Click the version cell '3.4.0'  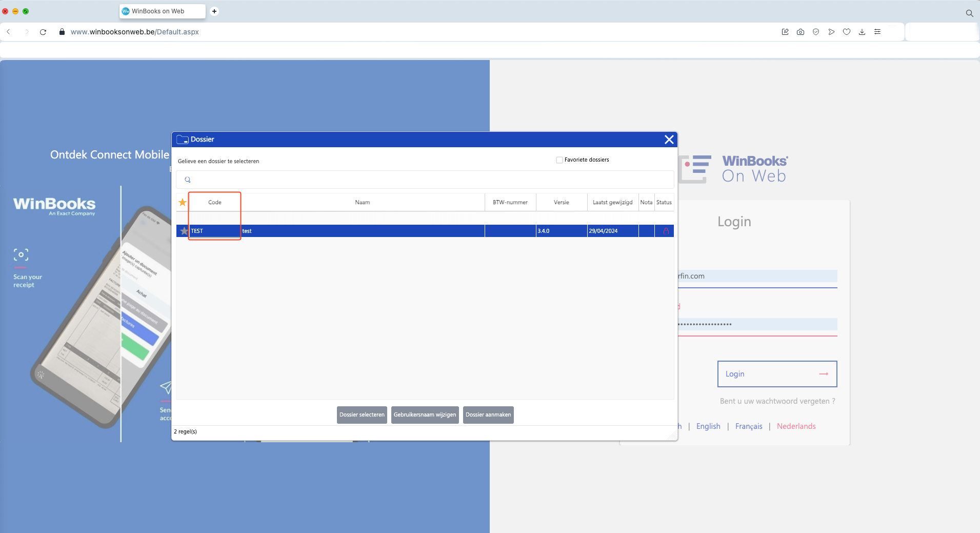562,231
